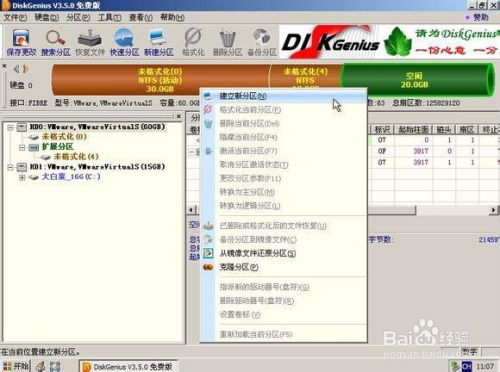
Task: Click the next disk orange arrow
Action: (x=26, y=69)
